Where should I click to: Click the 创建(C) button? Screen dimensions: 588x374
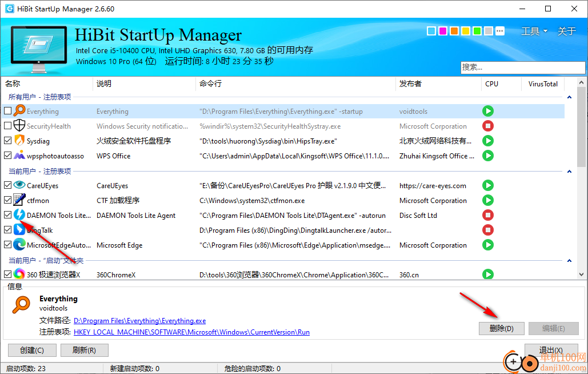pos(32,351)
